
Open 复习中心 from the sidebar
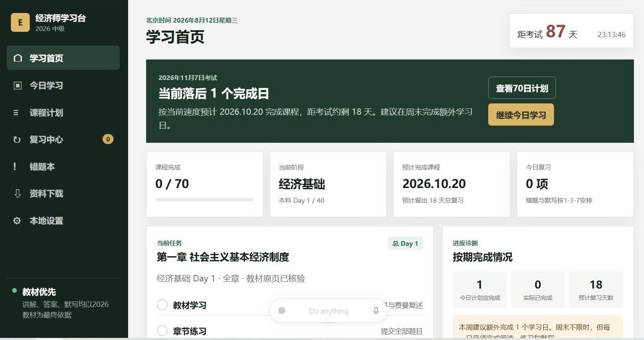coord(63,140)
